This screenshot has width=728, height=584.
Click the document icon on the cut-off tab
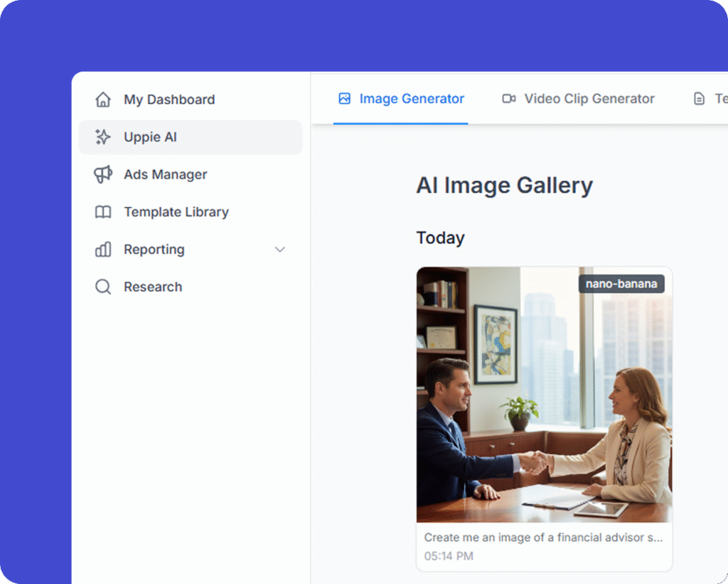pyautogui.click(x=700, y=99)
